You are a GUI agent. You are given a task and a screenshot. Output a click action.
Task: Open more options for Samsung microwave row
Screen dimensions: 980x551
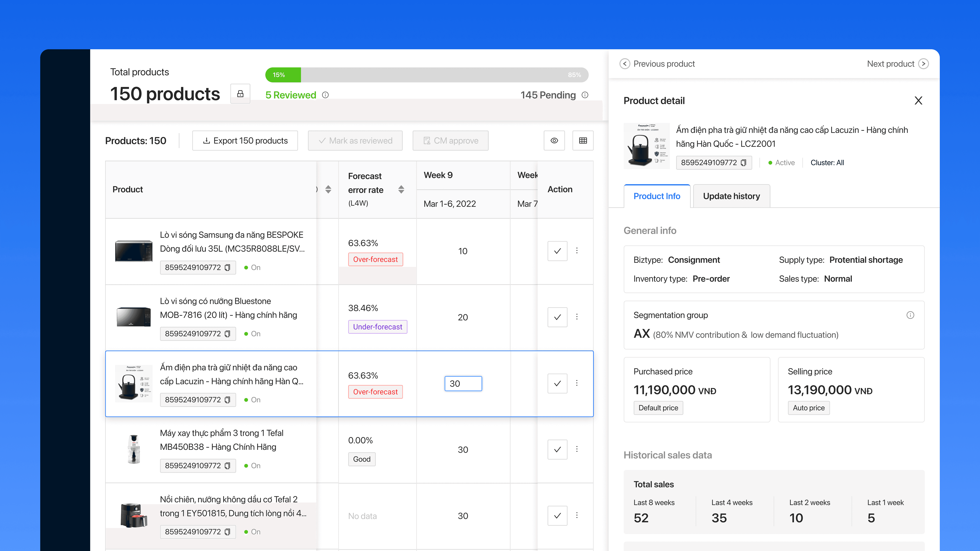tap(577, 250)
